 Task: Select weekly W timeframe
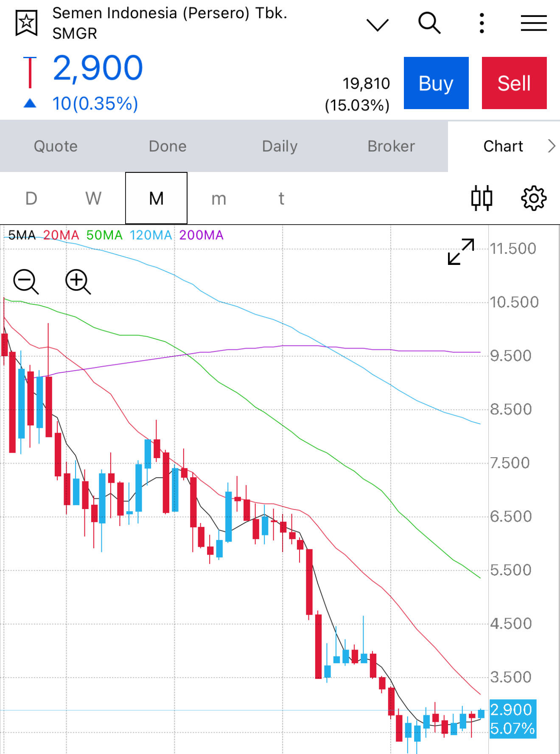(x=93, y=198)
